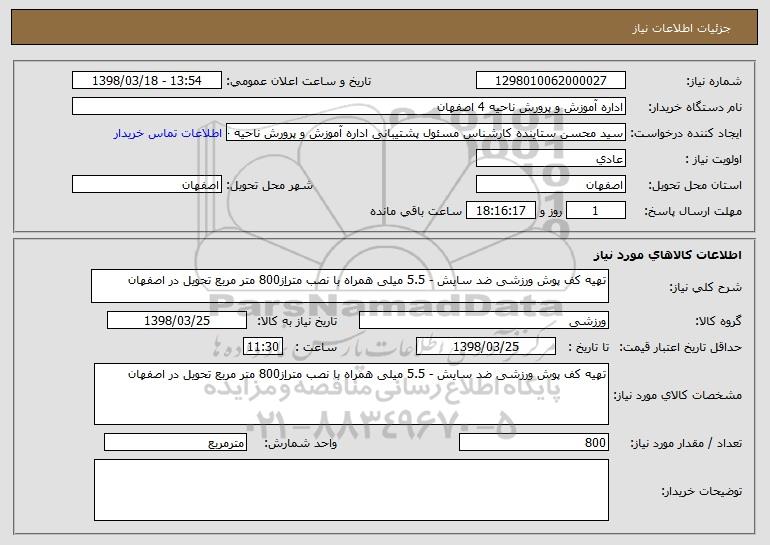The image size is (770, 545).
Task: Click the label حداقل تاریخ اعتبار قیمت
Action: [680, 347]
